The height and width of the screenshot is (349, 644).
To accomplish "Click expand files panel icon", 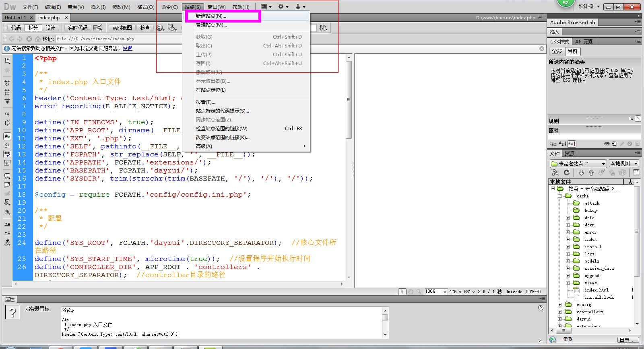I will tap(636, 172).
